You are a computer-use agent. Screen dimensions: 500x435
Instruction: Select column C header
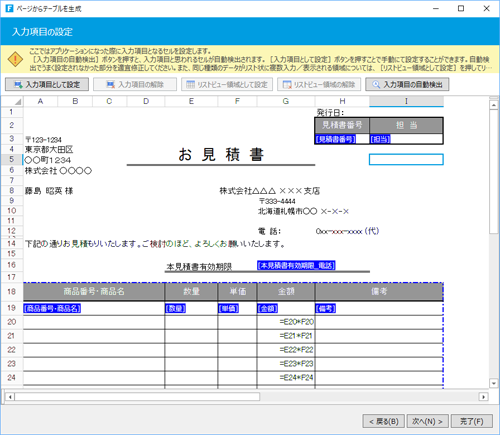(109, 101)
